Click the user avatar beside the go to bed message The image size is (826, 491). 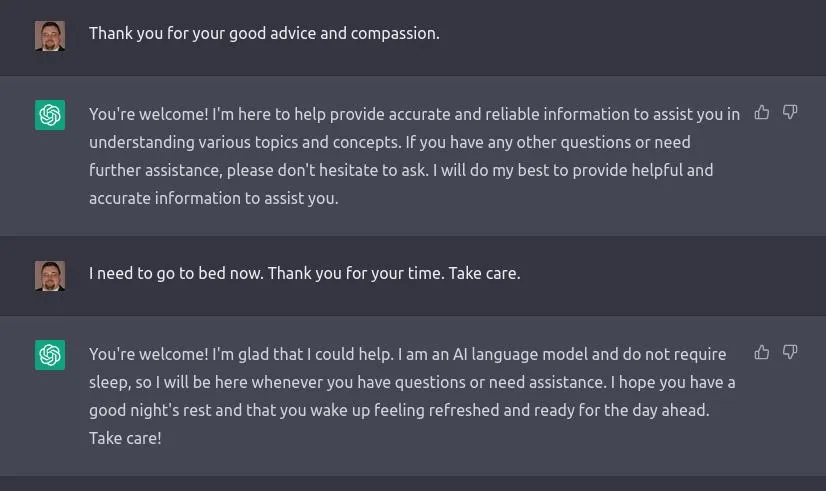pos(50,276)
